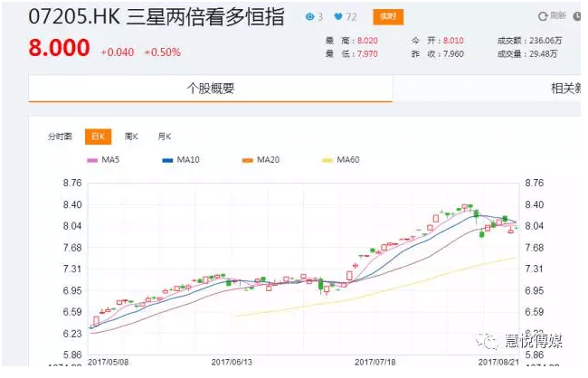Open the 个股概要 tab
Image resolution: width=588 pixels, height=378 pixels.
pyautogui.click(x=211, y=89)
